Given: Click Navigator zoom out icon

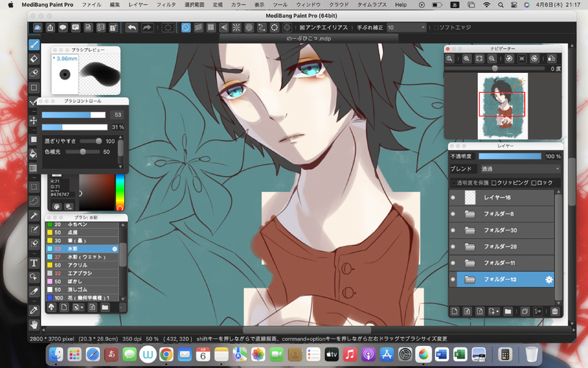Looking at the screenshot, I should click(492, 59).
